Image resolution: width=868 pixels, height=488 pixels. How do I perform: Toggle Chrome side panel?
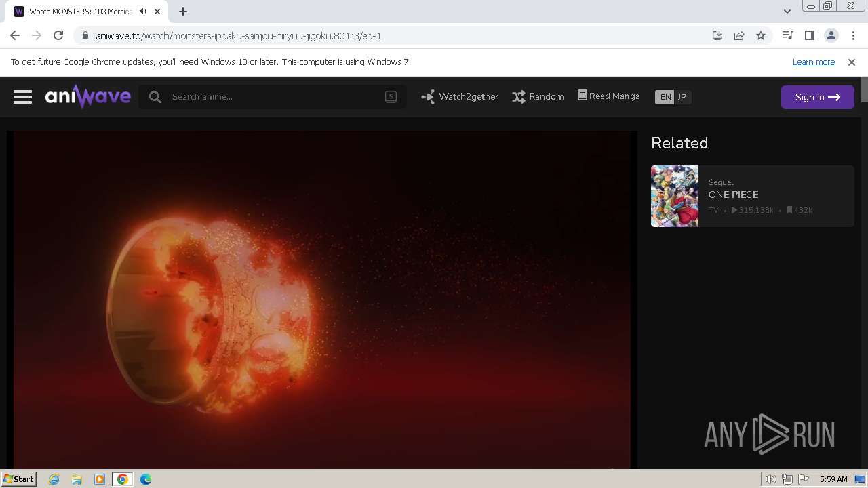(x=809, y=36)
